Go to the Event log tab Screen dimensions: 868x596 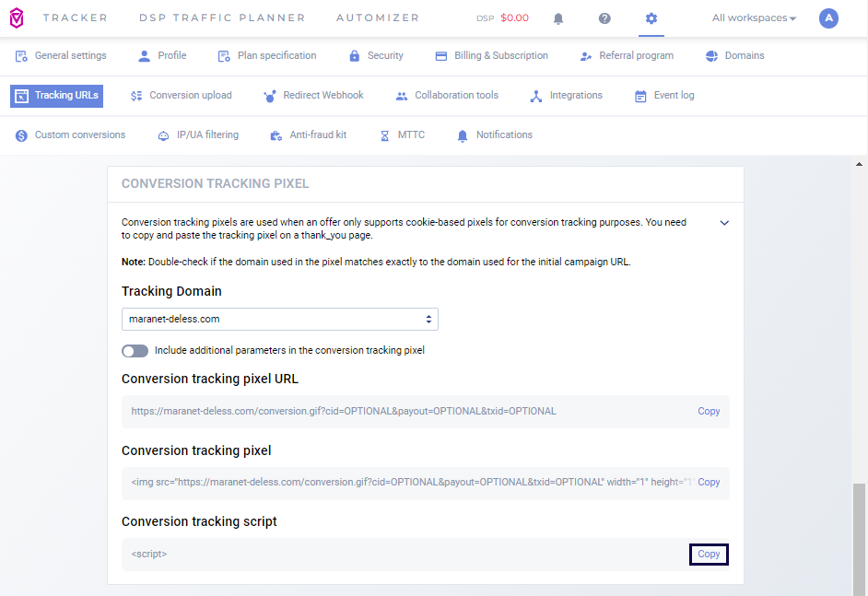[x=664, y=96]
